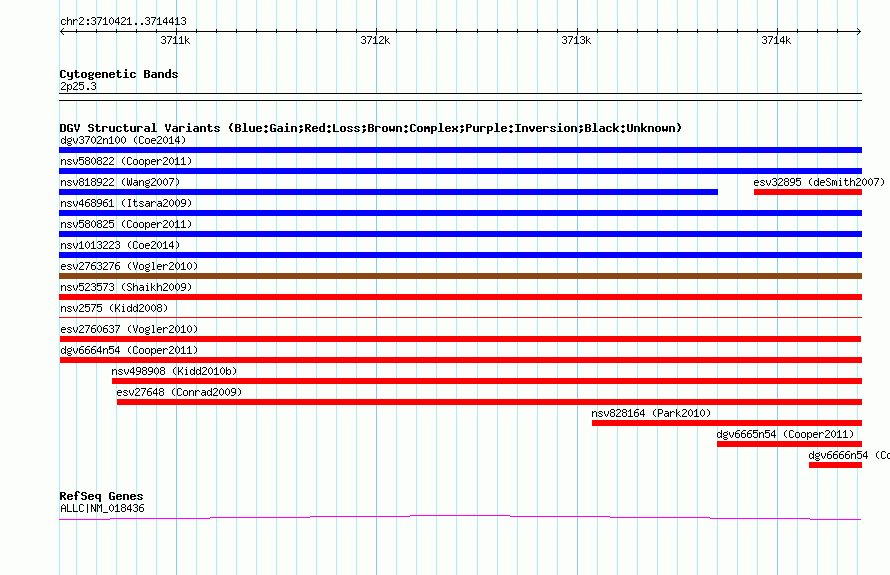890x575 pixels.
Task: Select the 2p25.3 band label
Action: tap(78, 86)
